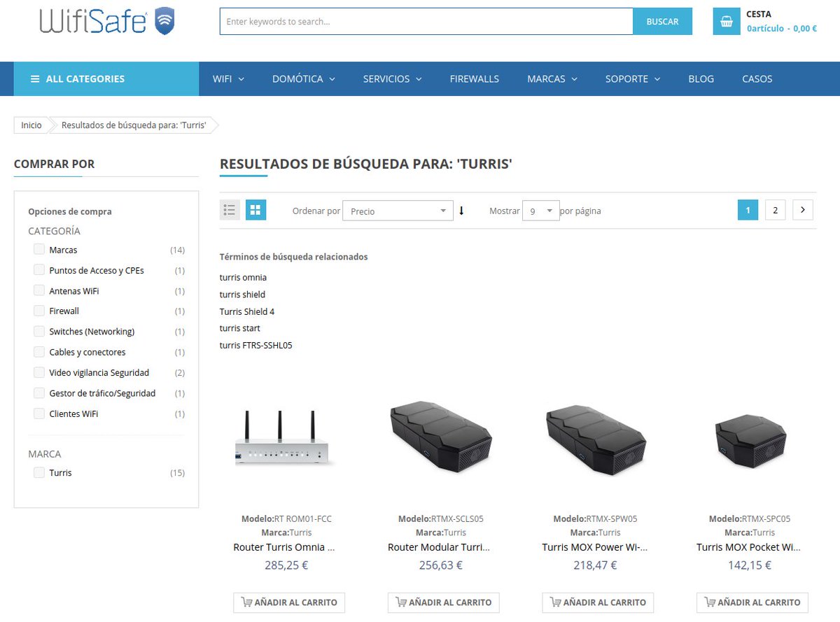Image resolution: width=840 pixels, height=622 pixels.
Task: Check the Firewall category filter
Action: [39, 311]
